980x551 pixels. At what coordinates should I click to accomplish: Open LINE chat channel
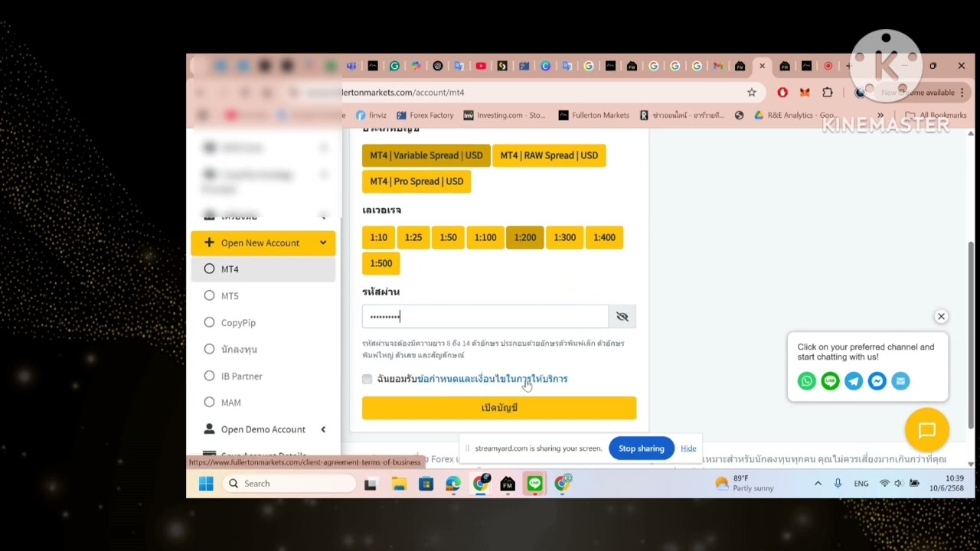(830, 380)
